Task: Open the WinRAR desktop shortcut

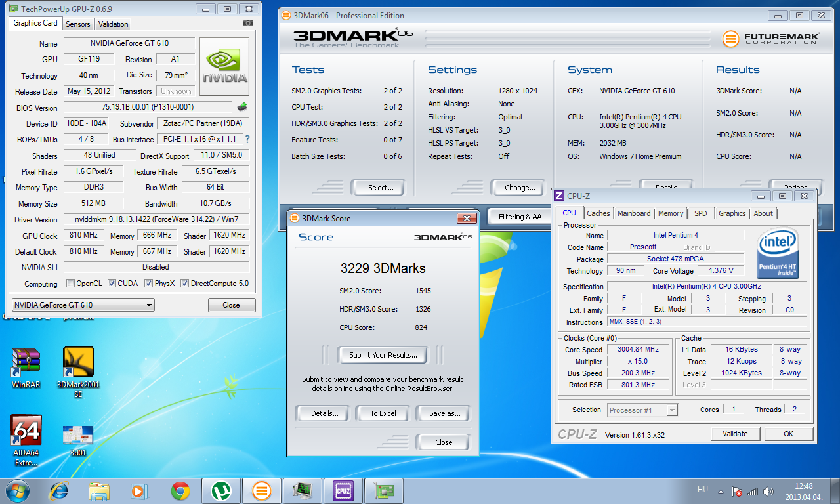Action: (x=26, y=368)
